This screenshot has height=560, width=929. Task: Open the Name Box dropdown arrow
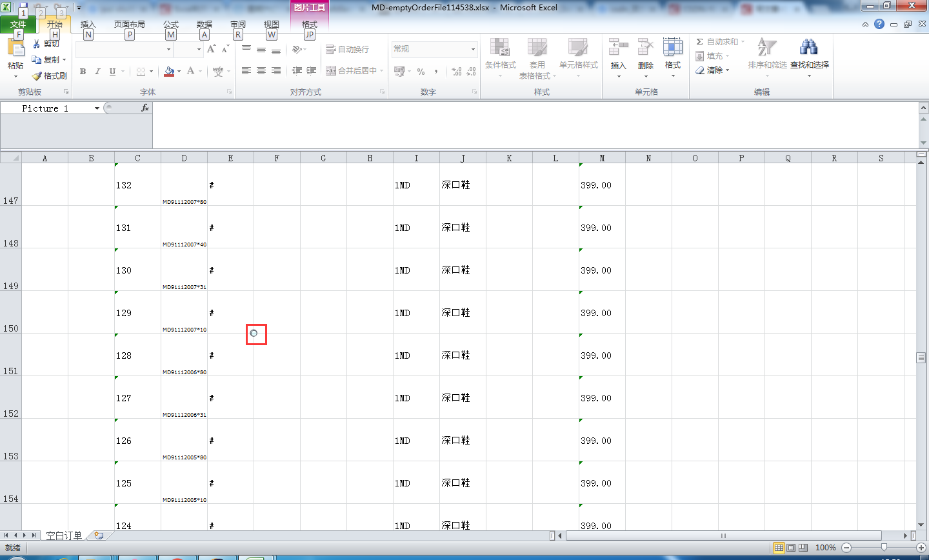click(97, 108)
